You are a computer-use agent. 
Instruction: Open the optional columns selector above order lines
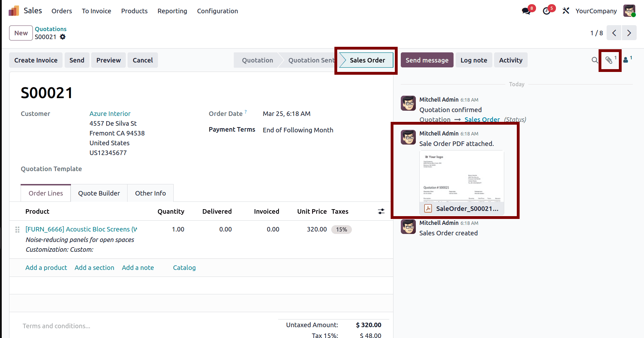point(381,211)
